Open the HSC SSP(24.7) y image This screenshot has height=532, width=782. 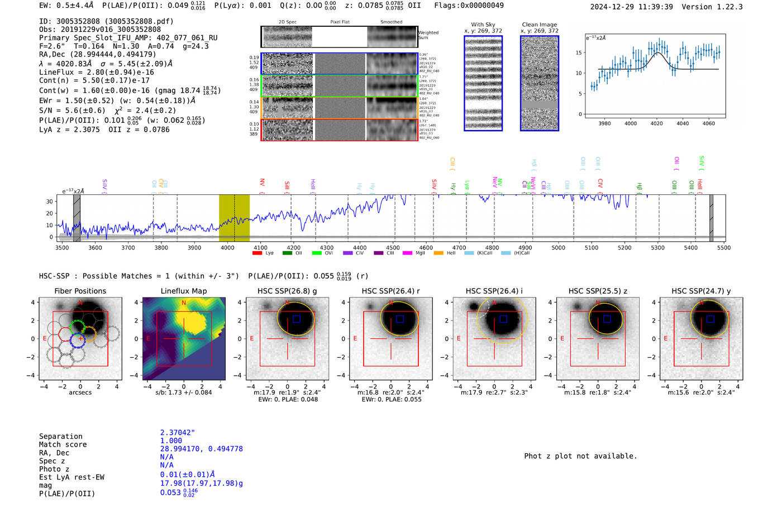pos(702,339)
